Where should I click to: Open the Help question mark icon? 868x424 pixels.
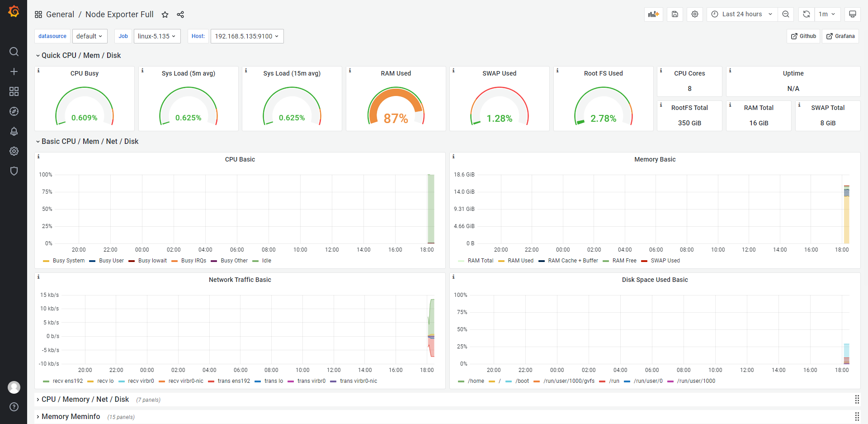pos(14,407)
